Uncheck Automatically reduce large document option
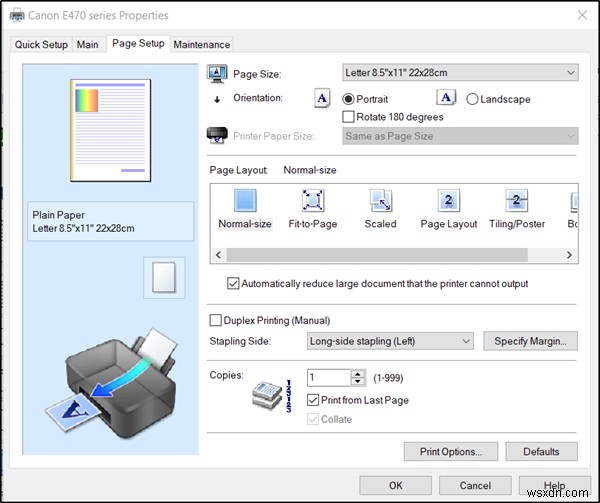This screenshot has width=600, height=503. (233, 283)
